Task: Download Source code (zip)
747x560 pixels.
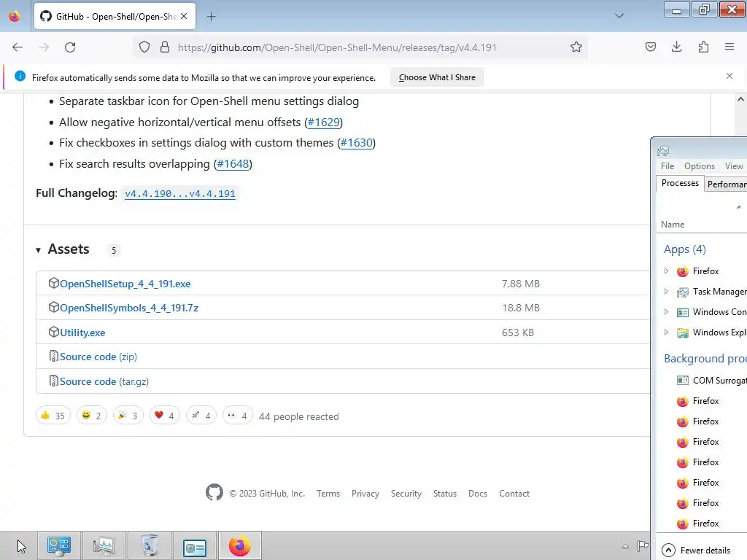Action: click(98, 357)
